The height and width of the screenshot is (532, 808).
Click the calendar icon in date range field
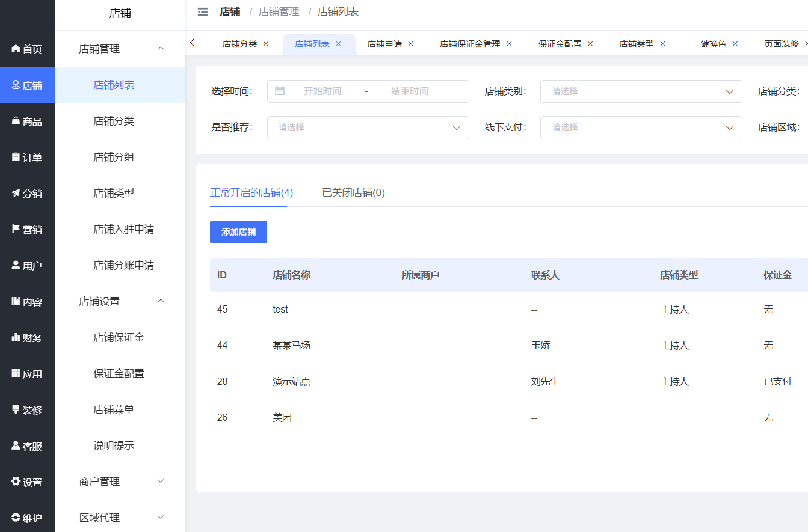280,91
